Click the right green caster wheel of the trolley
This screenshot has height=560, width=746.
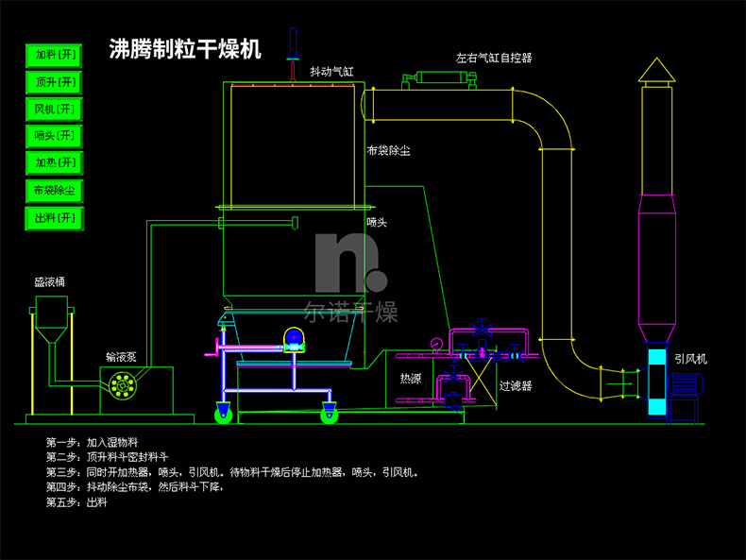330,413
